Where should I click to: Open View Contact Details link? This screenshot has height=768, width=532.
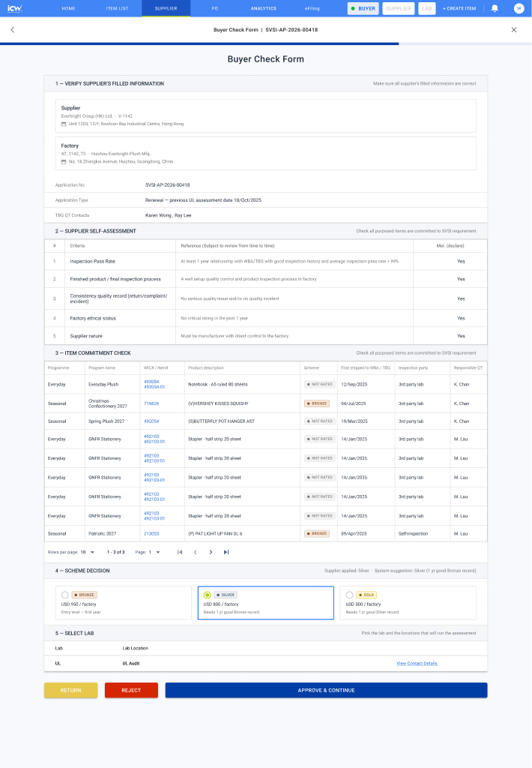(x=417, y=664)
